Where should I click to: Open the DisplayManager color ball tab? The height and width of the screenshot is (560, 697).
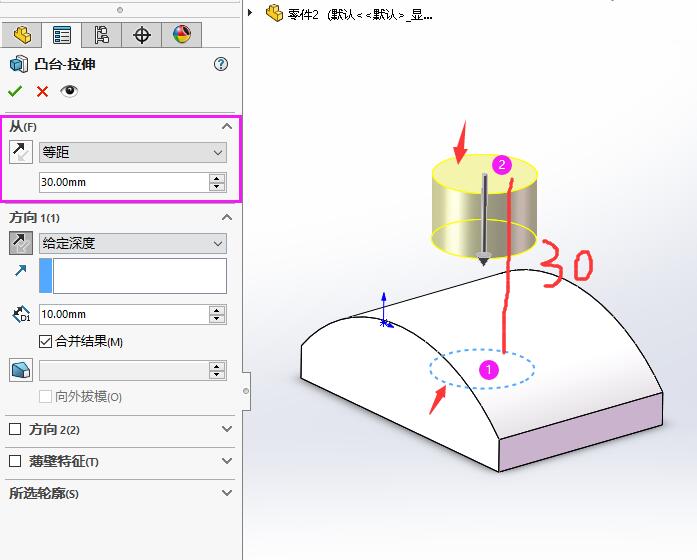coord(182,35)
